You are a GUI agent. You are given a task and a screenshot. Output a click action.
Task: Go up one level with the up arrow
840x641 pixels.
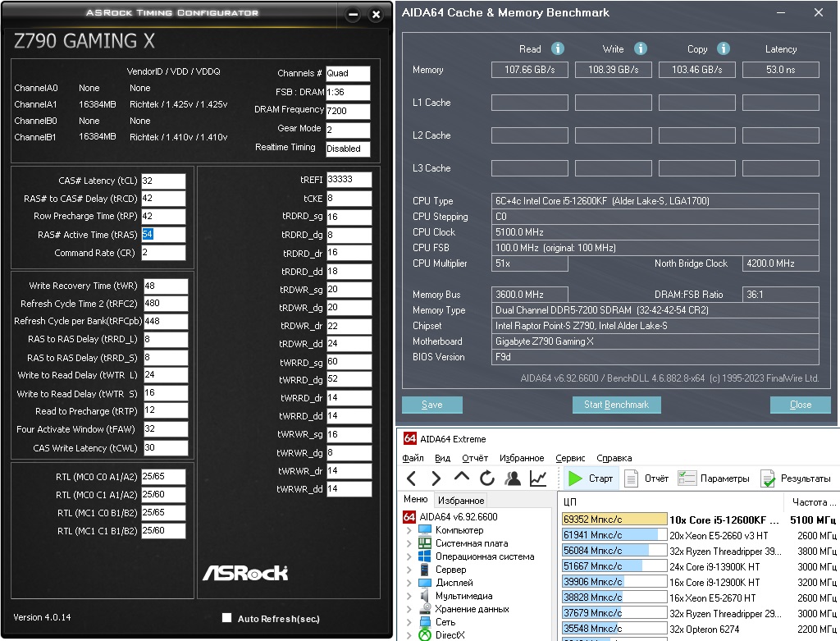point(461,477)
